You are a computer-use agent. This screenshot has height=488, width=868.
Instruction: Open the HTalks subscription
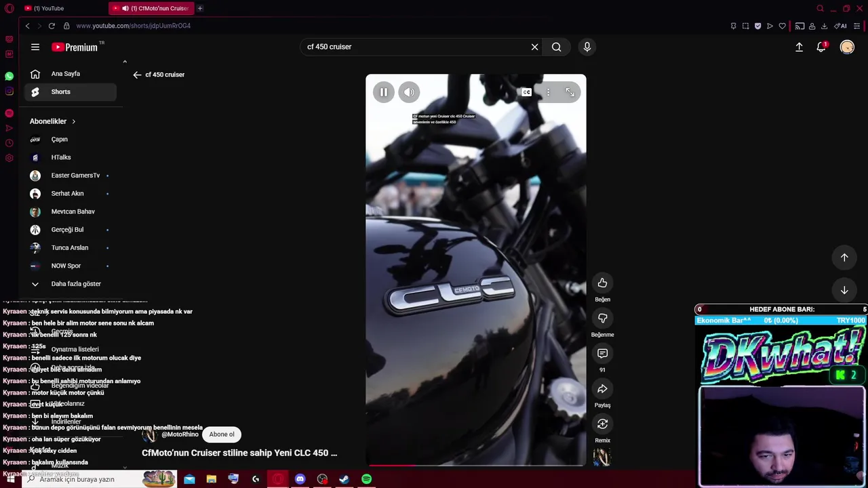tap(71, 157)
